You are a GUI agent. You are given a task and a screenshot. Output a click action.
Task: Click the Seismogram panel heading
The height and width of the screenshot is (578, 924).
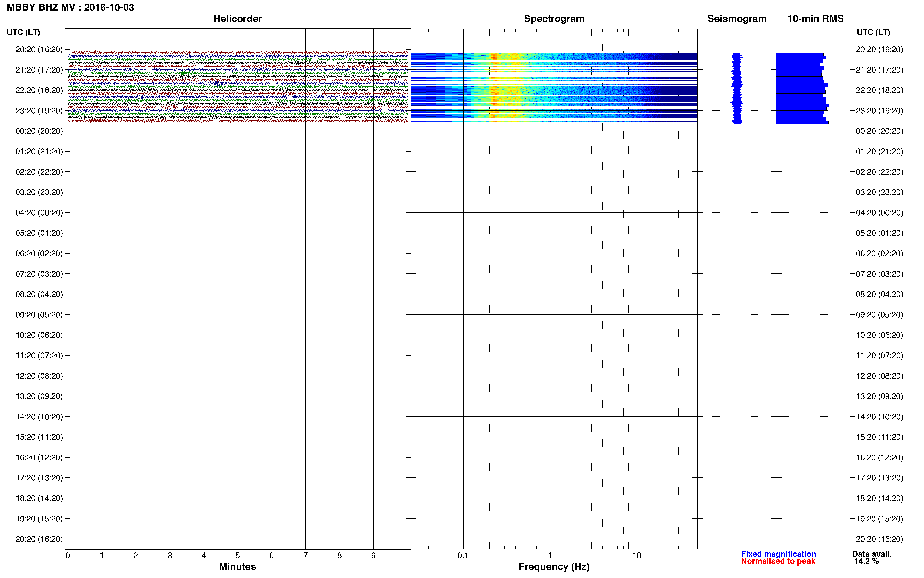[737, 18]
